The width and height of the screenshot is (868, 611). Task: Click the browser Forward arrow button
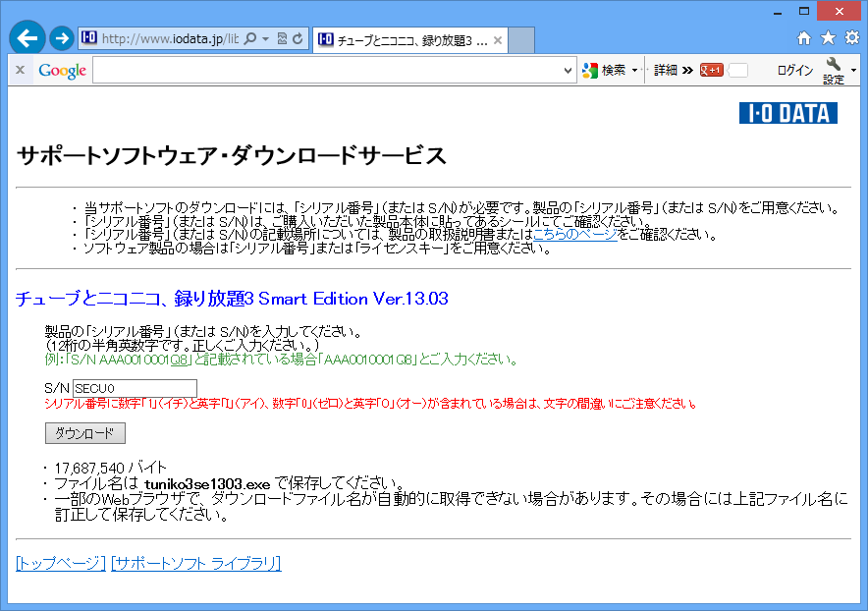click(x=62, y=38)
